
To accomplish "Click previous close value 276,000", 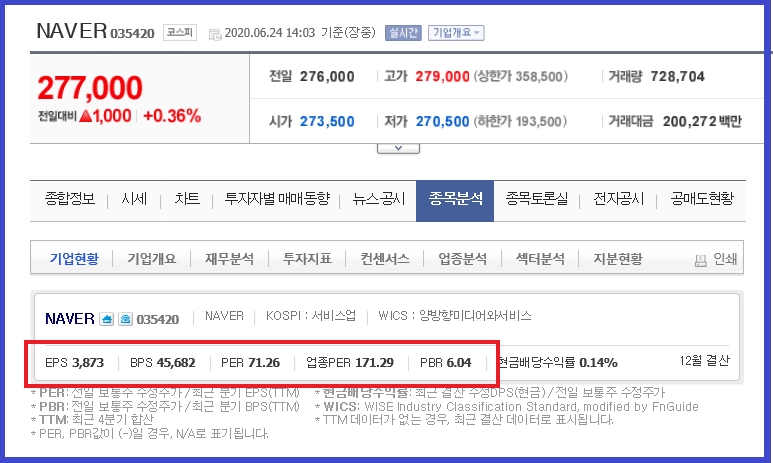I will click(x=327, y=76).
